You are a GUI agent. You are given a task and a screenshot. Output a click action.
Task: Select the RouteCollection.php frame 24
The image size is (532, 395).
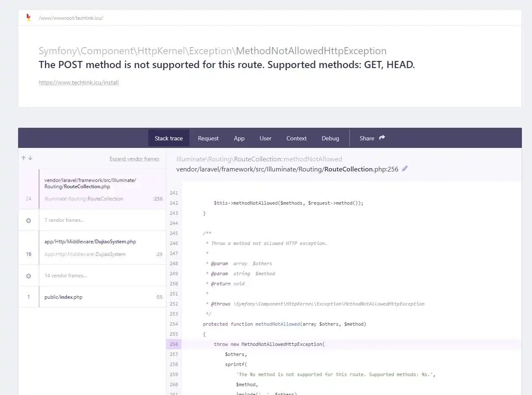point(92,189)
